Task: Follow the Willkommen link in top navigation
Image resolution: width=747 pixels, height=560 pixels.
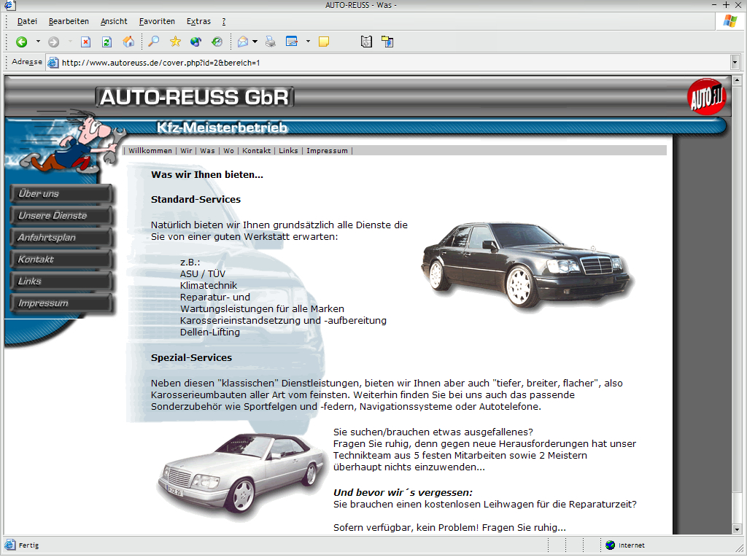Action: [x=150, y=151]
